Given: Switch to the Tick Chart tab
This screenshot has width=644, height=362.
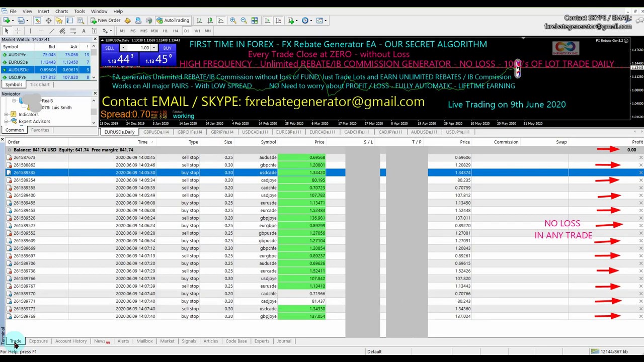Looking at the screenshot, I should [40, 84].
